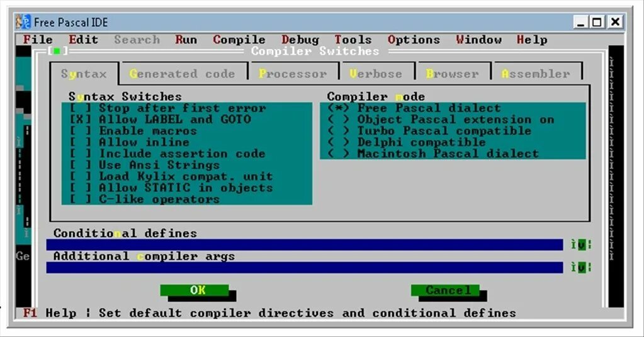Image resolution: width=644 pixels, height=337 pixels.
Task: Enable Stop after first error checkbox
Action: (x=167, y=108)
